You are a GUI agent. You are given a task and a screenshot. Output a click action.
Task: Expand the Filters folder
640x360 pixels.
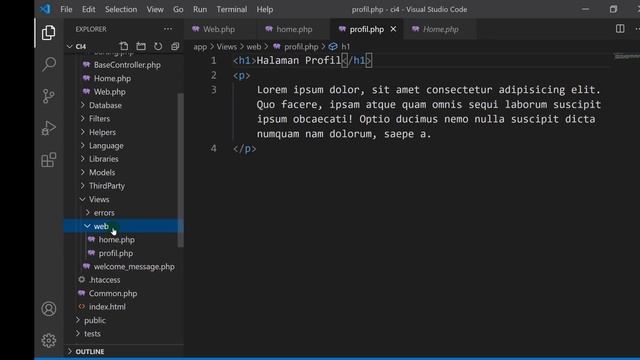click(100, 118)
